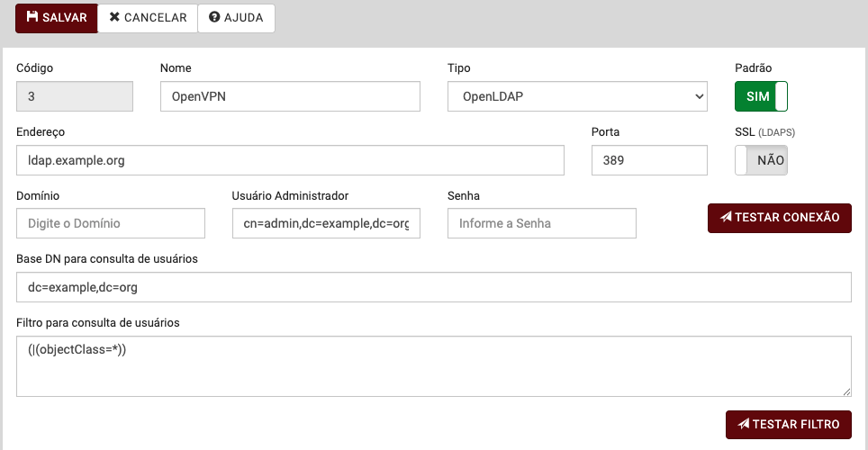Select the Porta field showing 389
This screenshot has width=868, height=450.
pyautogui.click(x=649, y=160)
